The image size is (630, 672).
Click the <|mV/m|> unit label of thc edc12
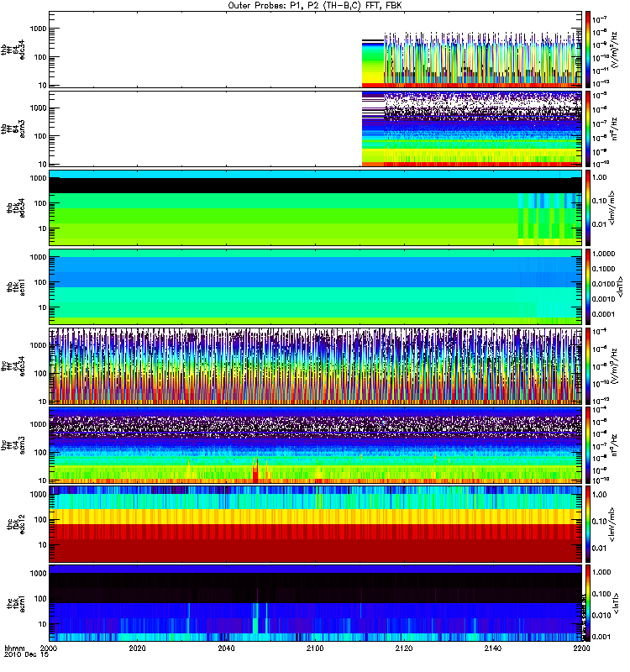(612, 523)
